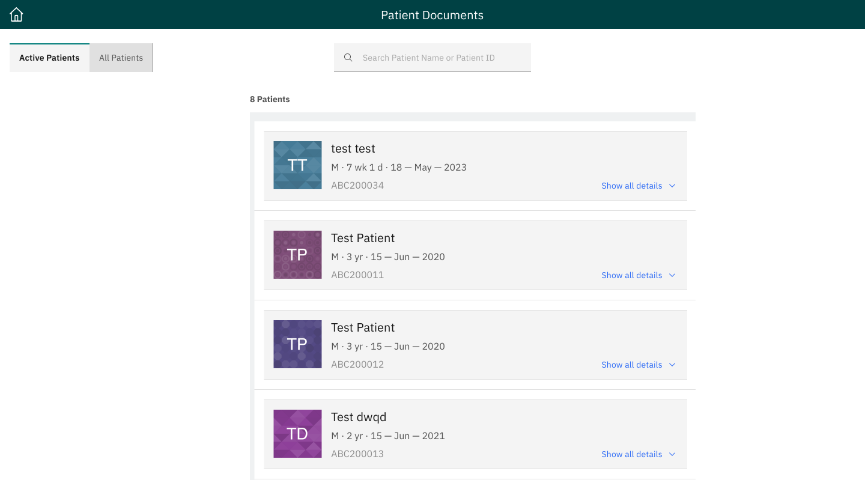Open the TT avatar for patient test test
The width and height of the screenshot is (865, 504).
pyautogui.click(x=297, y=165)
